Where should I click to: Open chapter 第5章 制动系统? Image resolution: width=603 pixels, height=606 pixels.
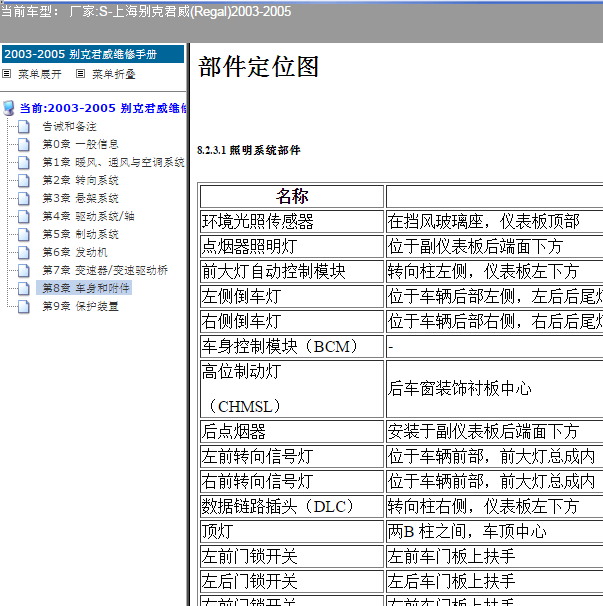(80, 234)
